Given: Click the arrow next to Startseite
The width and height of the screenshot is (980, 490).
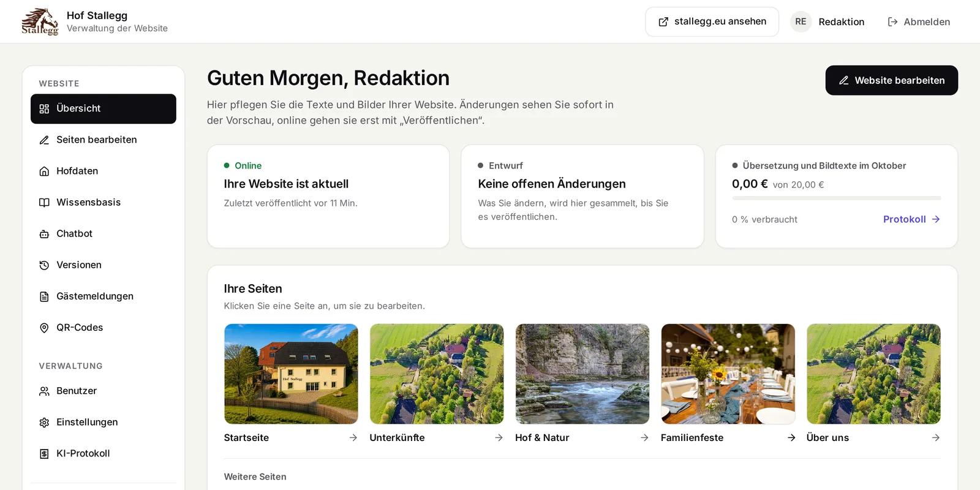Looking at the screenshot, I should click(353, 437).
